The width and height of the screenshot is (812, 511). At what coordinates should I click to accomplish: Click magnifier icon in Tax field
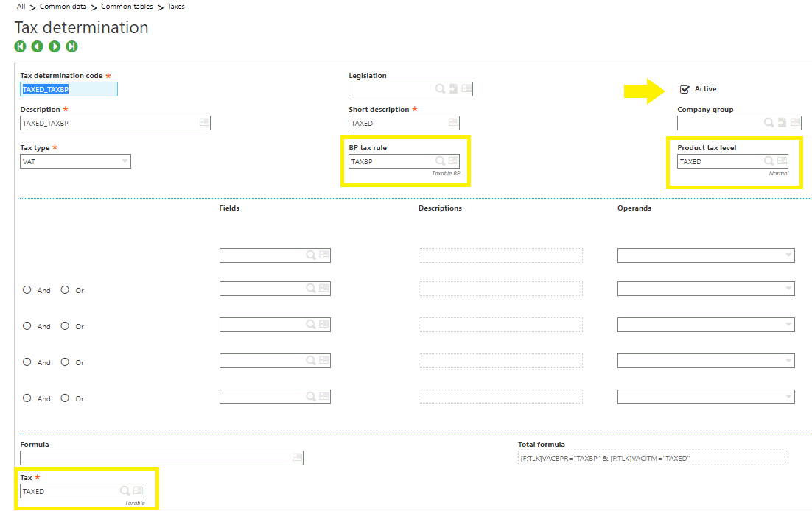click(125, 491)
